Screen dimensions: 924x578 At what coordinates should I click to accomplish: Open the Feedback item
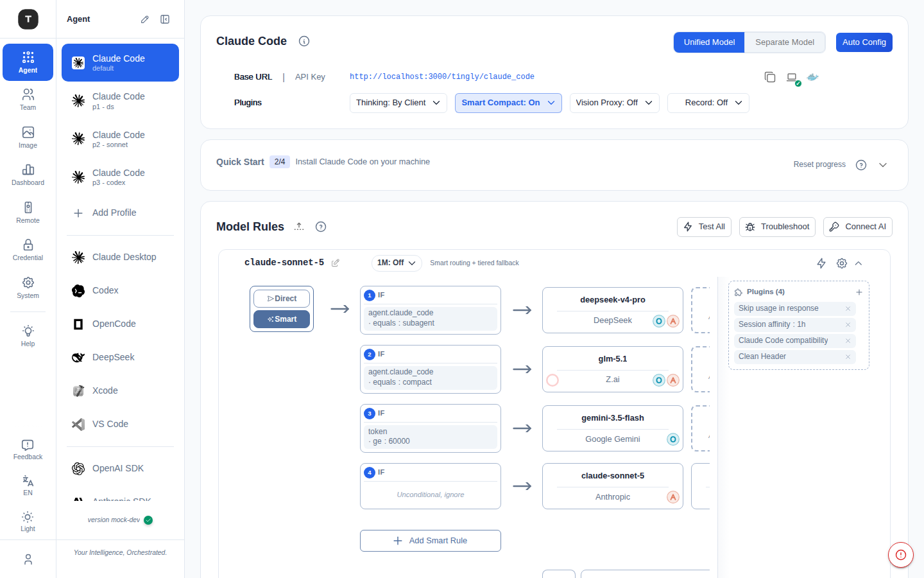[28, 450]
